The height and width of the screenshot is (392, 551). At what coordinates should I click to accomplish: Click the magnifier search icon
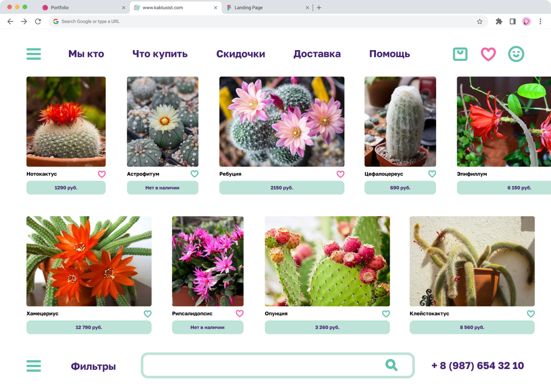coord(391,365)
